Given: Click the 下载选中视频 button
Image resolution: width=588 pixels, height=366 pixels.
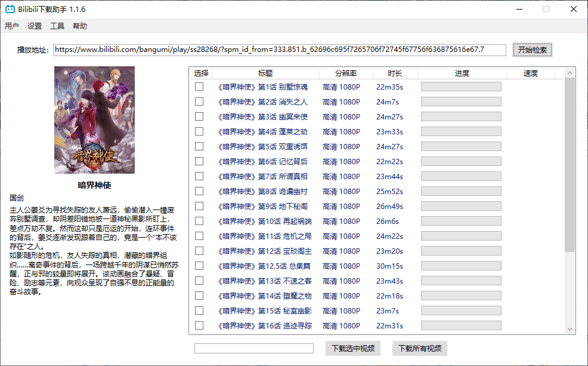Looking at the screenshot, I should (353, 348).
